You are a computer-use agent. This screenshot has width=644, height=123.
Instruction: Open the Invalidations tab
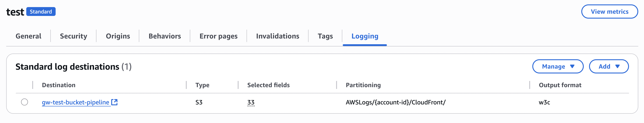[x=277, y=36]
